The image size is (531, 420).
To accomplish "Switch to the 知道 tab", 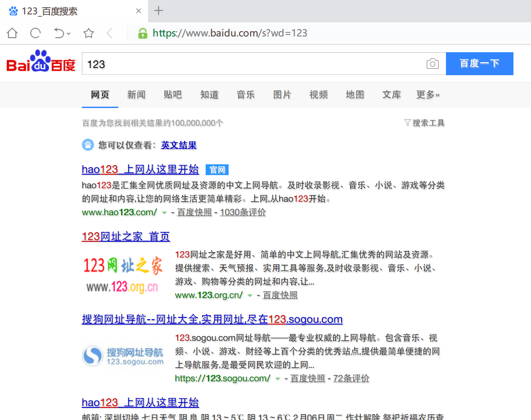I will pyautogui.click(x=209, y=95).
